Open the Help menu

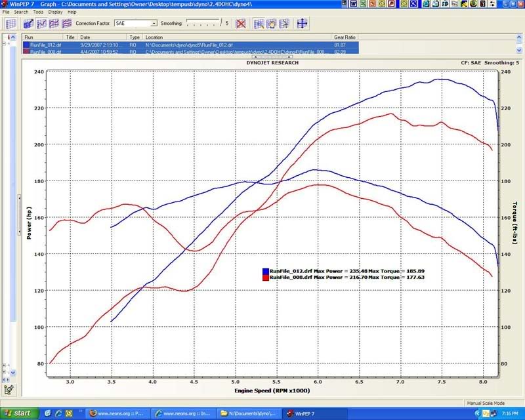click(72, 12)
